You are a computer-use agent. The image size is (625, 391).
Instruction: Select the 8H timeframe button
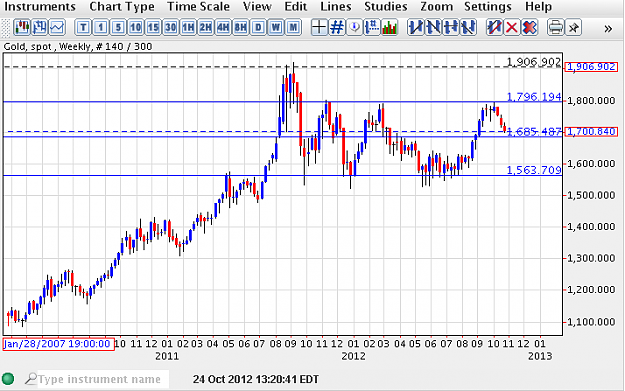241,28
